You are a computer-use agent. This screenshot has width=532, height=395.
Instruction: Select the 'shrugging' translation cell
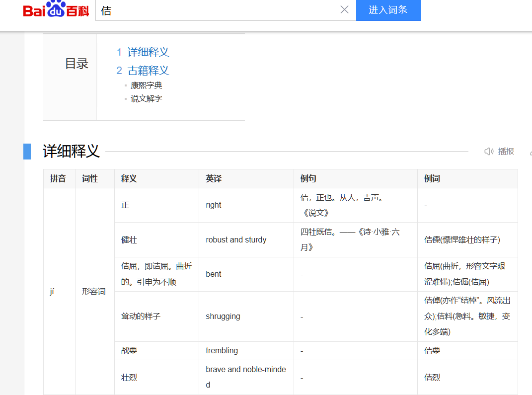[x=246, y=316]
